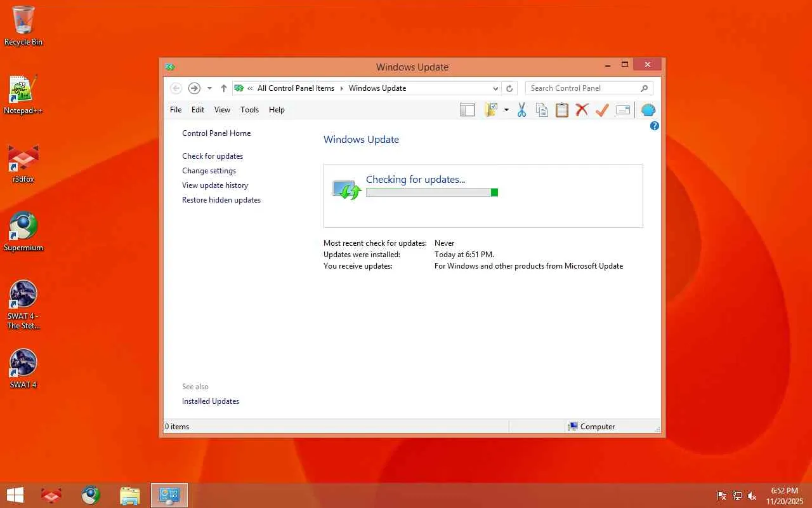Launch r3dfox from the taskbar

51,495
